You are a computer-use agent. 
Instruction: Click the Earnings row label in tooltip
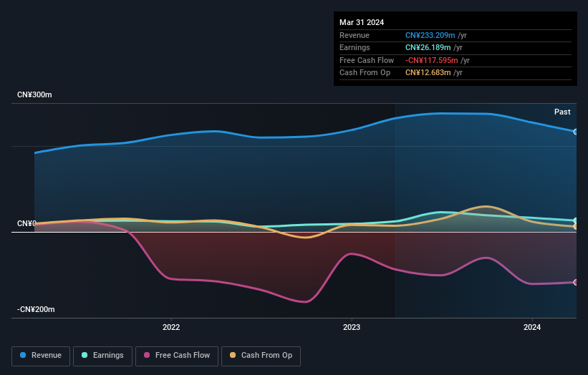355,47
